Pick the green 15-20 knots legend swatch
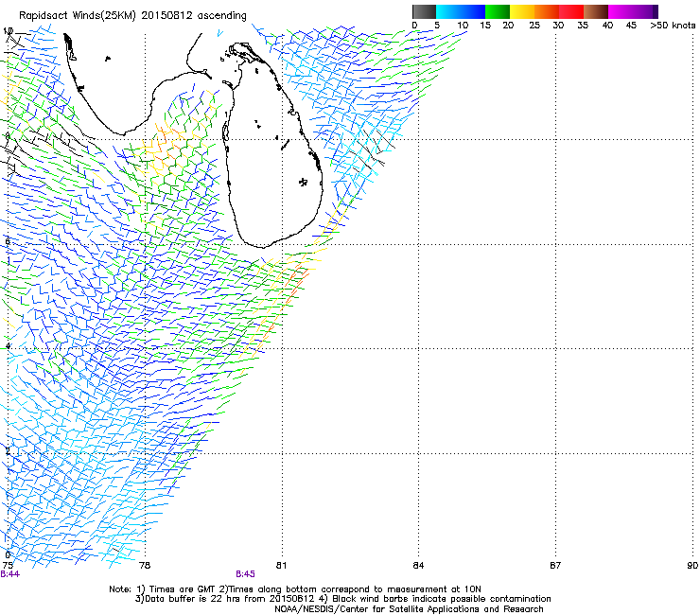This screenshot has width=700, height=615. [498, 11]
